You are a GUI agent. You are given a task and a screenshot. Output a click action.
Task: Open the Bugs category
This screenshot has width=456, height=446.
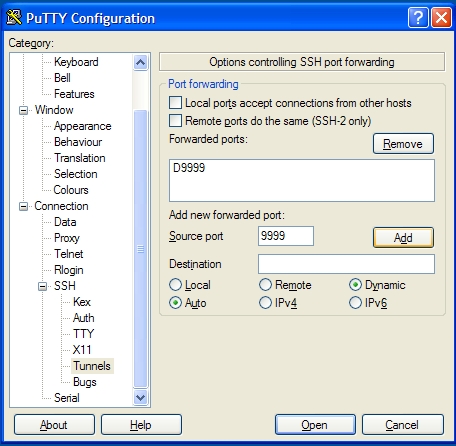click(85, 382)
